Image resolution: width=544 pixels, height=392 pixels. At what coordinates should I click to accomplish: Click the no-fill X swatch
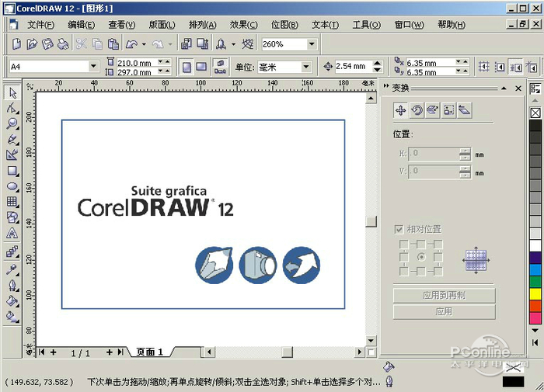[x=535, y=113]
